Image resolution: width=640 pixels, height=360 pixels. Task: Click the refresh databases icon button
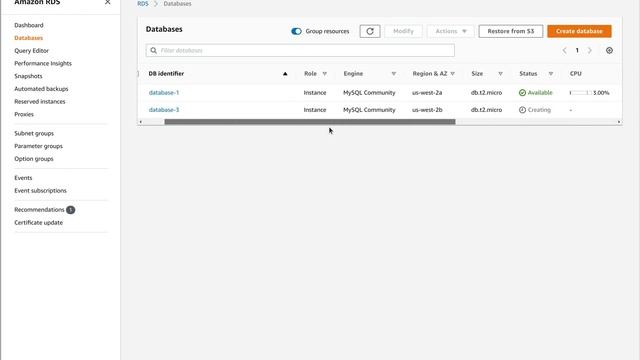pyautogui.click(x=370, y=31)
